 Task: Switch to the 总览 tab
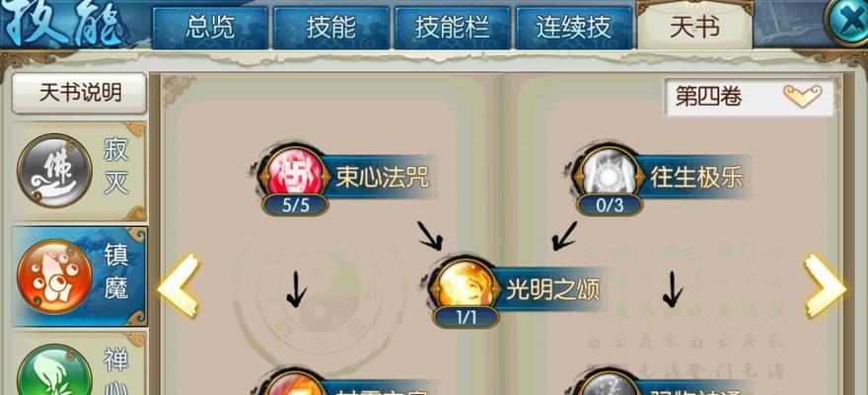pyautogui.click(x=210, y=28)
